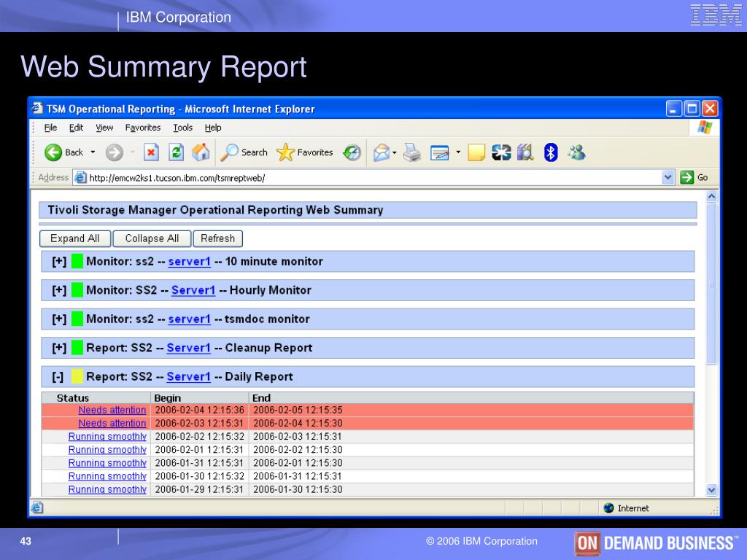This screenshot has width=747, height=560.
Task: Expand the Cleanup Report section
Action: 59,348
